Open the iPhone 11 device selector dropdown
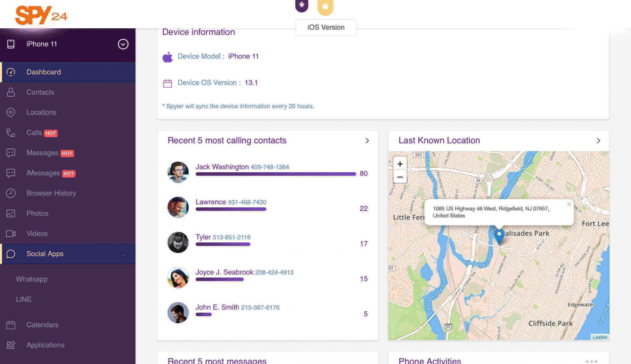Image resolution: width=631 pixels, height=364 pixels. click(x=123, y=44)
